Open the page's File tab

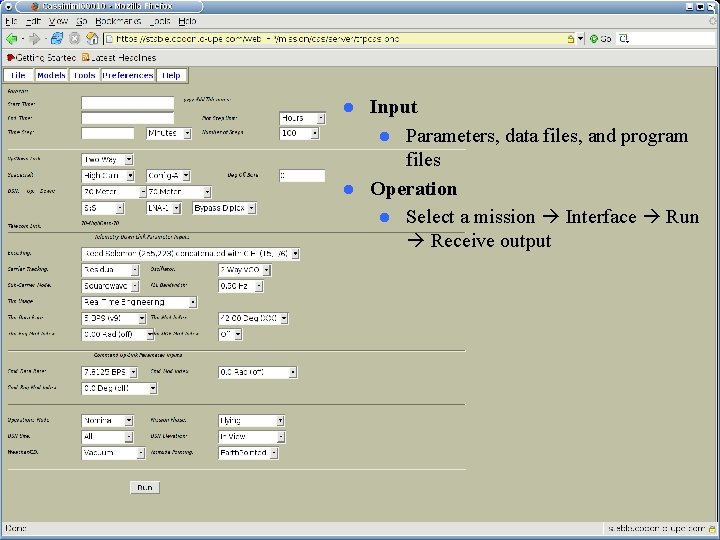point(18,75)
